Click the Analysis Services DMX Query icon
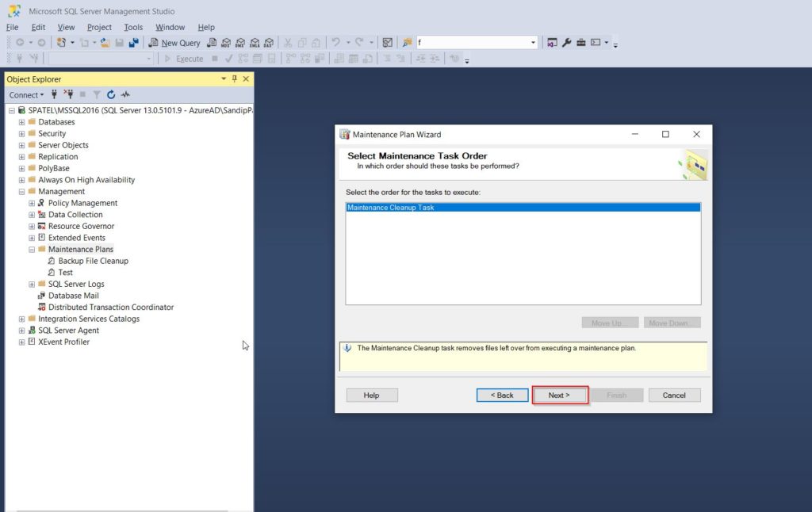 coord(240,43)
